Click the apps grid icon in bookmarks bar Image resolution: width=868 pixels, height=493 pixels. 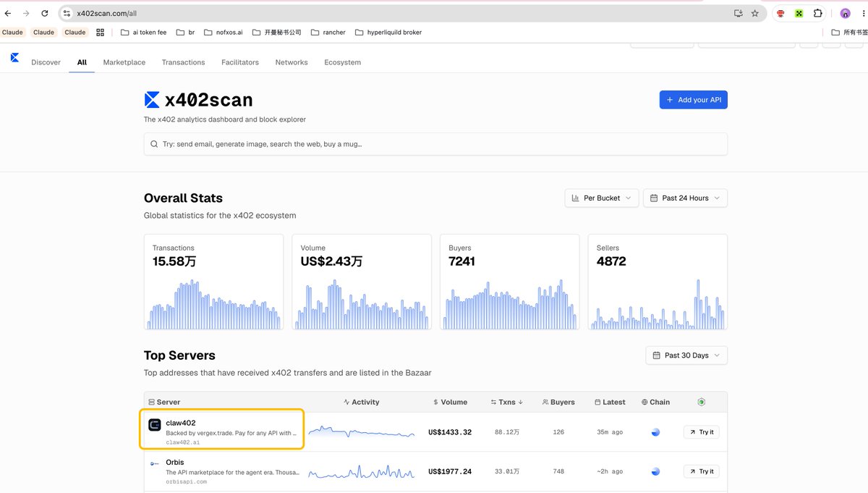(x=100, y=32)
